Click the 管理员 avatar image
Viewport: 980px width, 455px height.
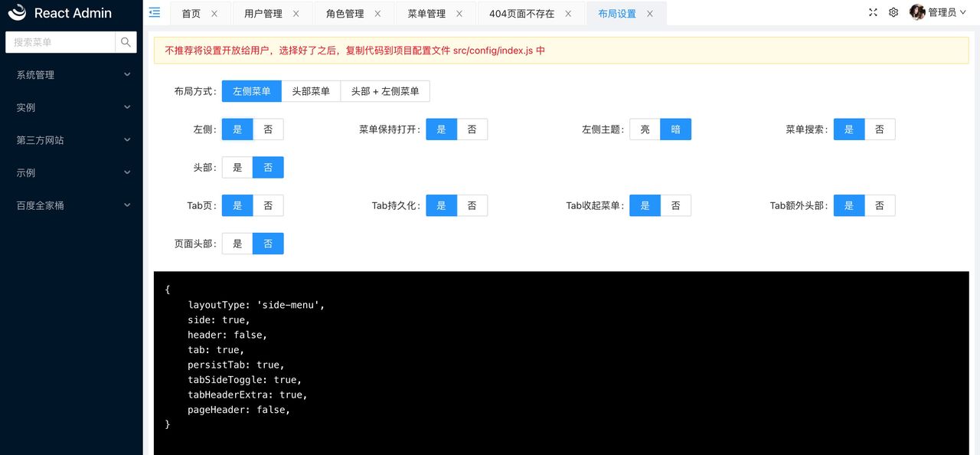point(916,12)
